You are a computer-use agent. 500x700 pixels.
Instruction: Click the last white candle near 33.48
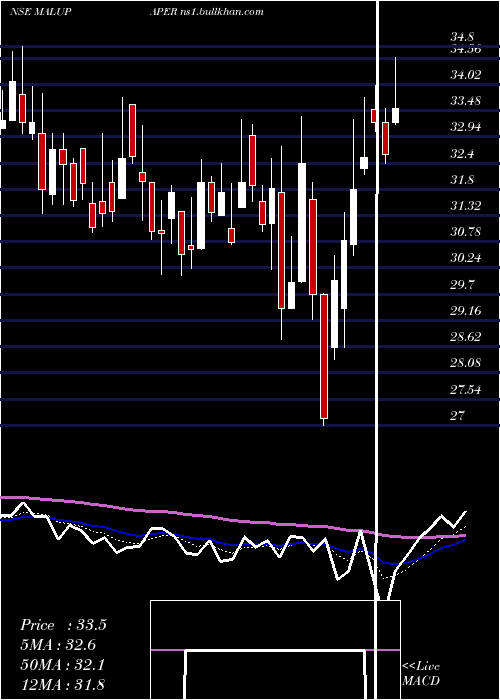(x=395, y=116)
